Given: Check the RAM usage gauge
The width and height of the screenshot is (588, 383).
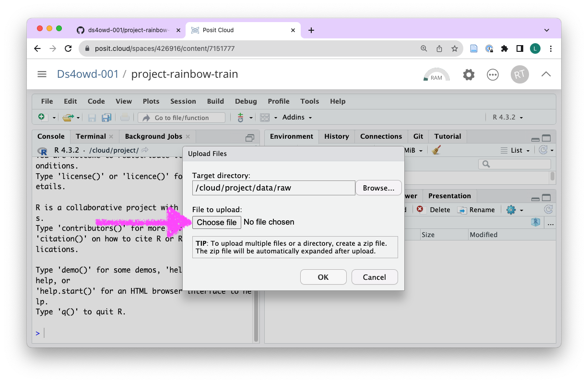Looking at the screenshot, I should pos(436,75).
